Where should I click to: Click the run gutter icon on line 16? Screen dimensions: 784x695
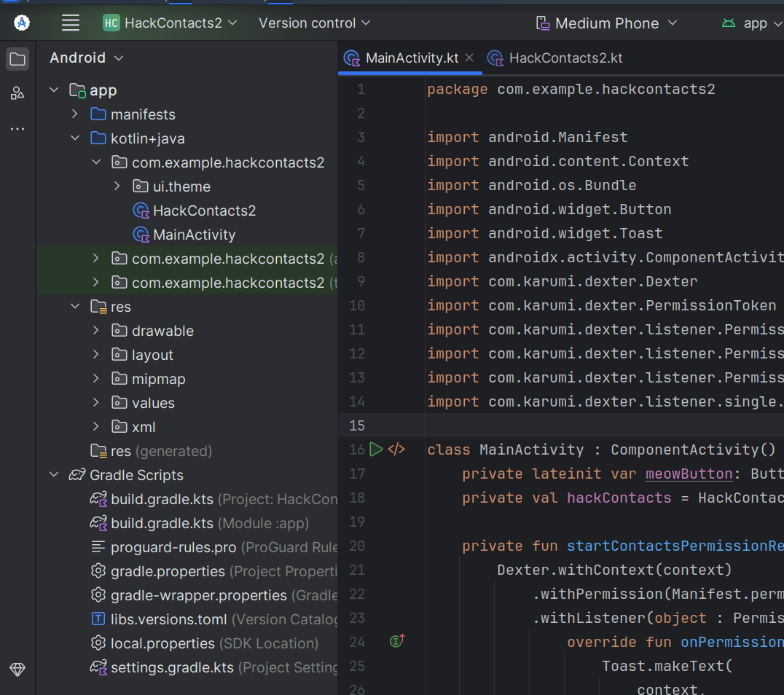(x=376, y=449)
